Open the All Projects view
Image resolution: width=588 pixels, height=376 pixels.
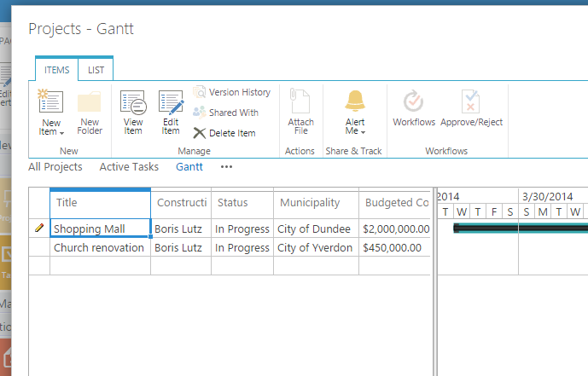(55, 166)
